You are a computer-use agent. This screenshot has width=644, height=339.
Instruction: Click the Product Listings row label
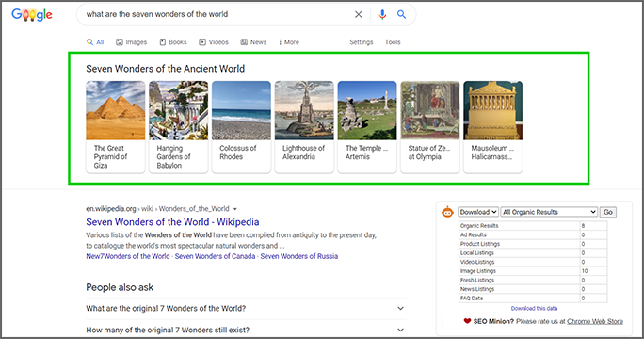[480, 244]
